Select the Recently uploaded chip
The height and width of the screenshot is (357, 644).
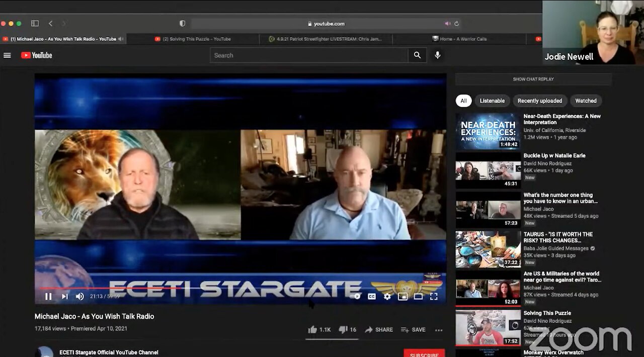coord(540,101)
